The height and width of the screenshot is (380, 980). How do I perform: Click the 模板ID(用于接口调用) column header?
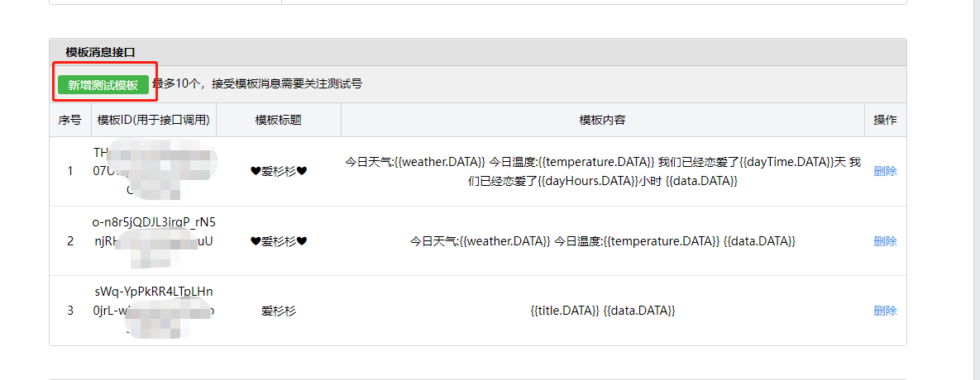[153, 120]
